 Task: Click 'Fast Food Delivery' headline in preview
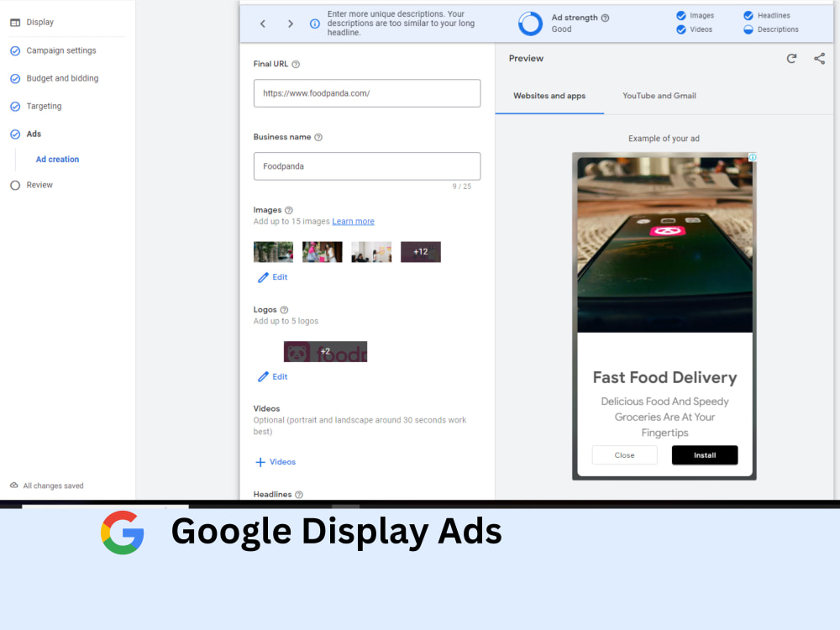pos(664,378)
